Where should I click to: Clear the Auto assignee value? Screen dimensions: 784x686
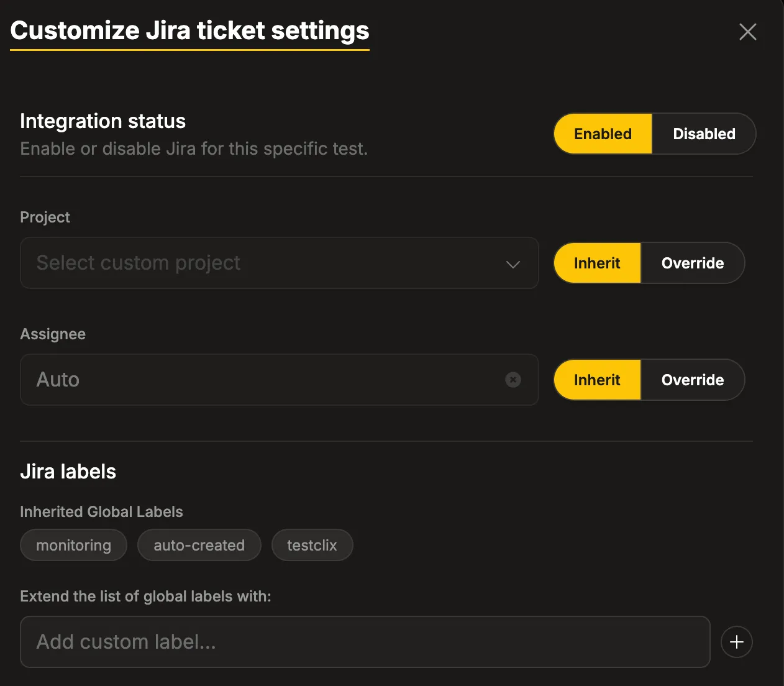(513, 380)
